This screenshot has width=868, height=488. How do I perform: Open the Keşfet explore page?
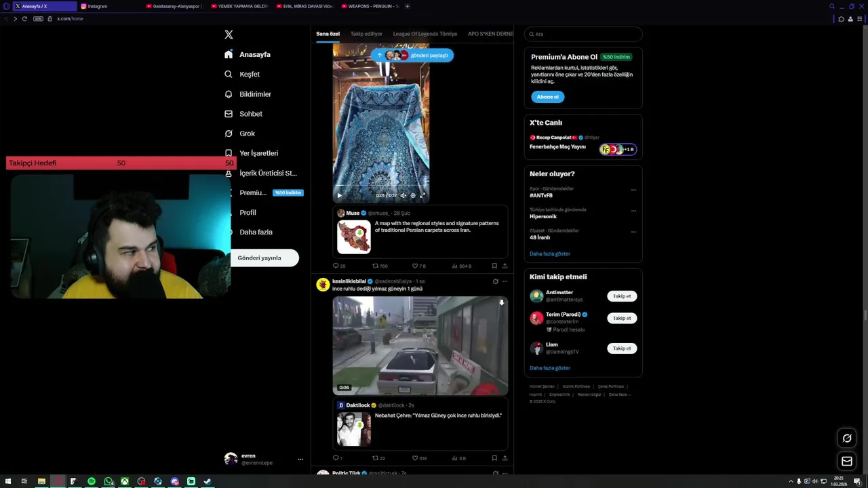[242, 74]
